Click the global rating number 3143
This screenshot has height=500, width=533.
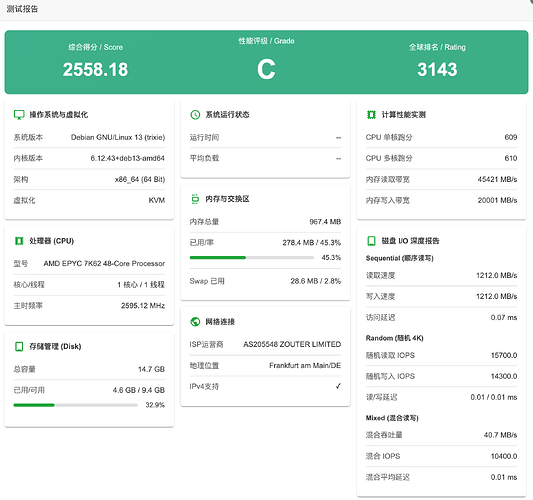(437, 69)
